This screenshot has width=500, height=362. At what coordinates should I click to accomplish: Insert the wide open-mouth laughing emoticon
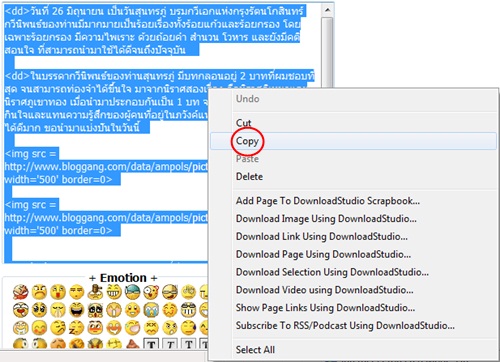(x=77, y=310)
